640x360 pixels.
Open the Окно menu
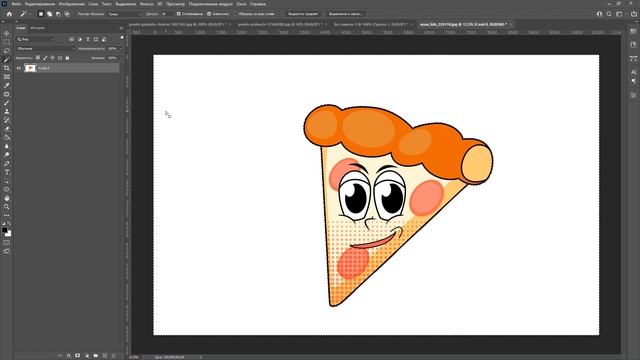[241, 4]
